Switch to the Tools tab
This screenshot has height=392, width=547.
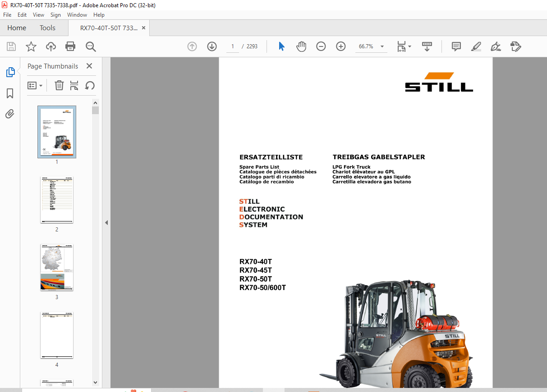pos(47,28)
